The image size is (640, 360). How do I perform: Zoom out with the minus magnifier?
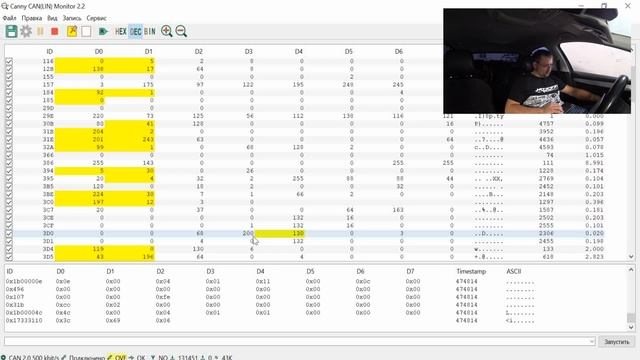181,31
